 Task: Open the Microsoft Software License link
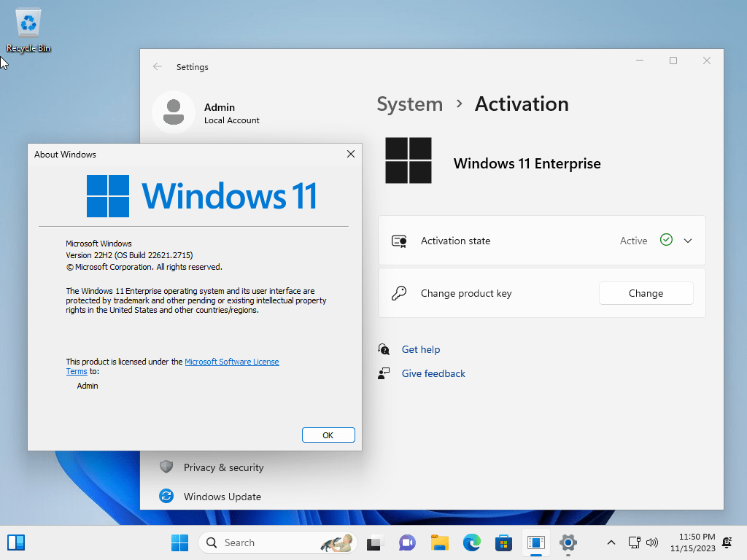[232, 362]
